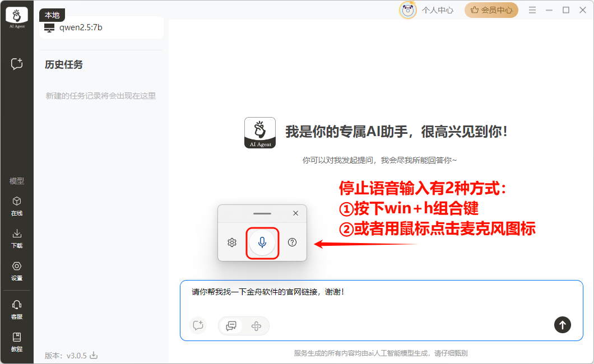Open the 在线 online models section
Screen dimensions: 594x364
coord(17,206)
